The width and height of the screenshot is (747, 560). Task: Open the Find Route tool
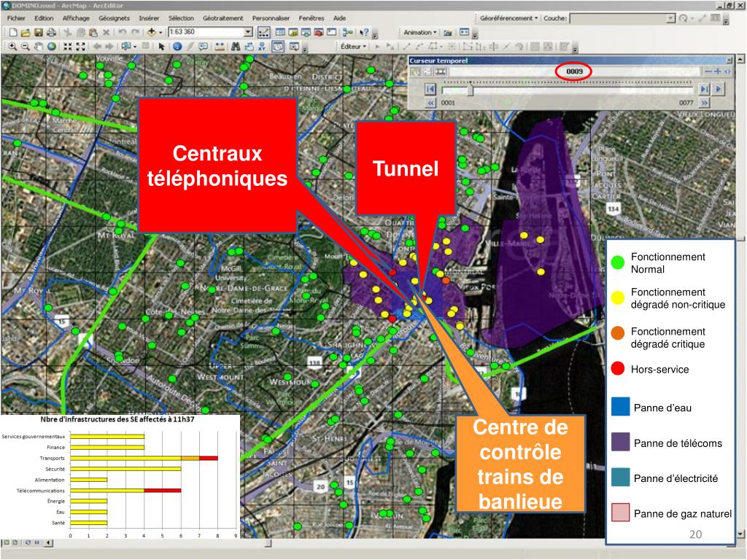tap(249, 46)
